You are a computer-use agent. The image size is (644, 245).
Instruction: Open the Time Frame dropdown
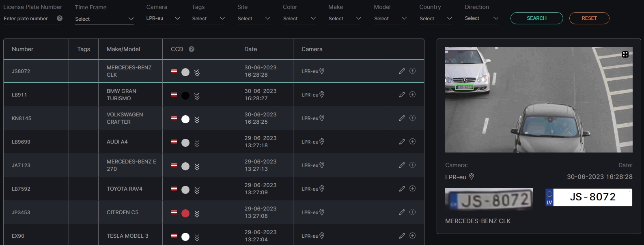click(104, 19)
